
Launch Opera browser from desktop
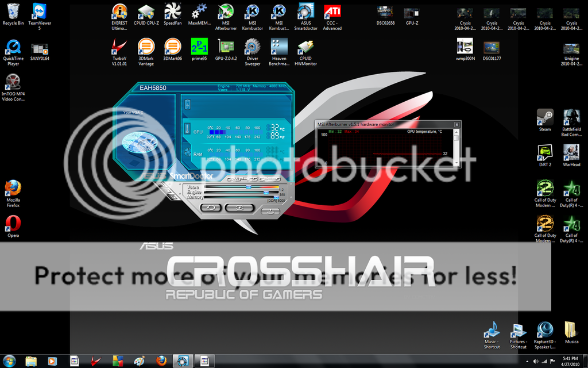(13, 227)
